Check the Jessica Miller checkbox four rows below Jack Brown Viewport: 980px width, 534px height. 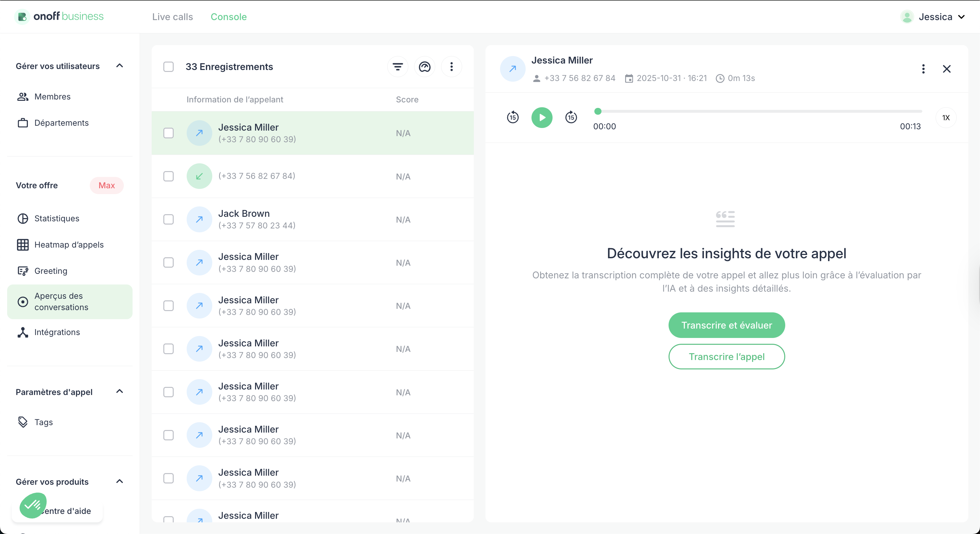pyautogui.click(x=168, y=392)
